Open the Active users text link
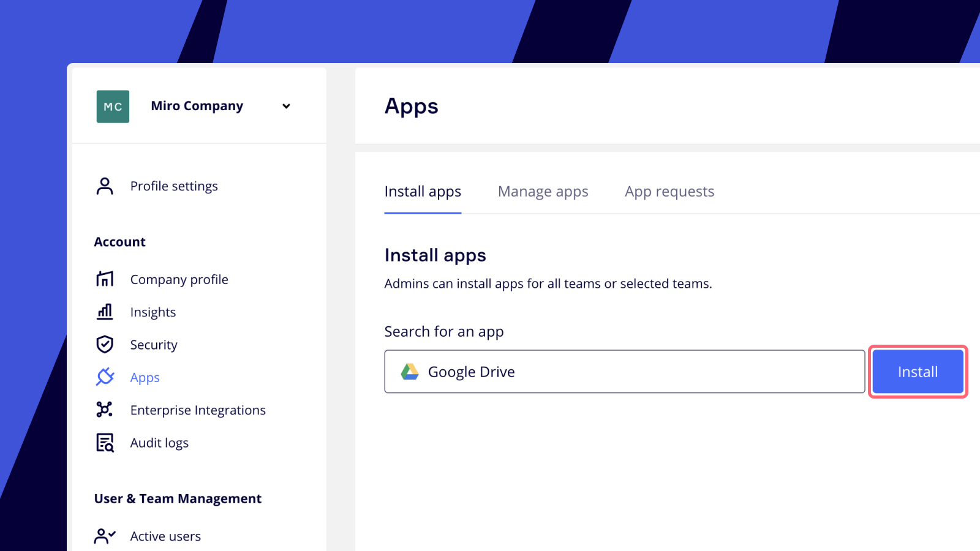The height and width of the screenshot is (551, 980). (x=165, y=536)
